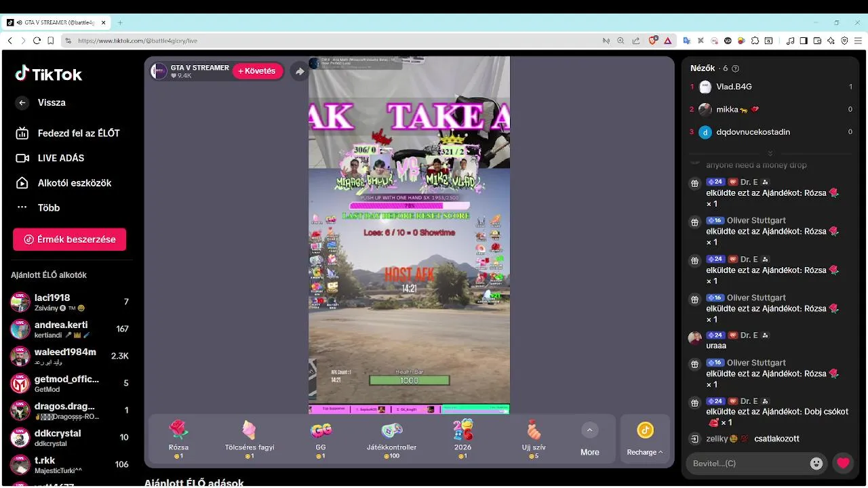Open Brave Wallet icon

(817, 41)
